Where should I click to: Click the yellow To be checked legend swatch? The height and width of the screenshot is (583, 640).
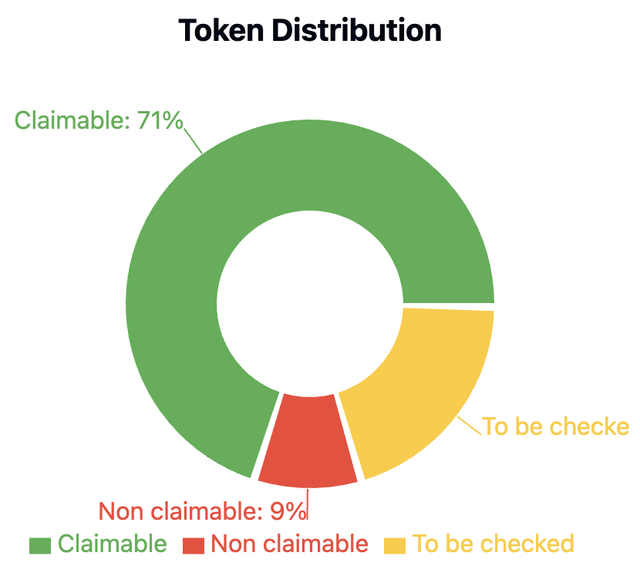point(396,545)
